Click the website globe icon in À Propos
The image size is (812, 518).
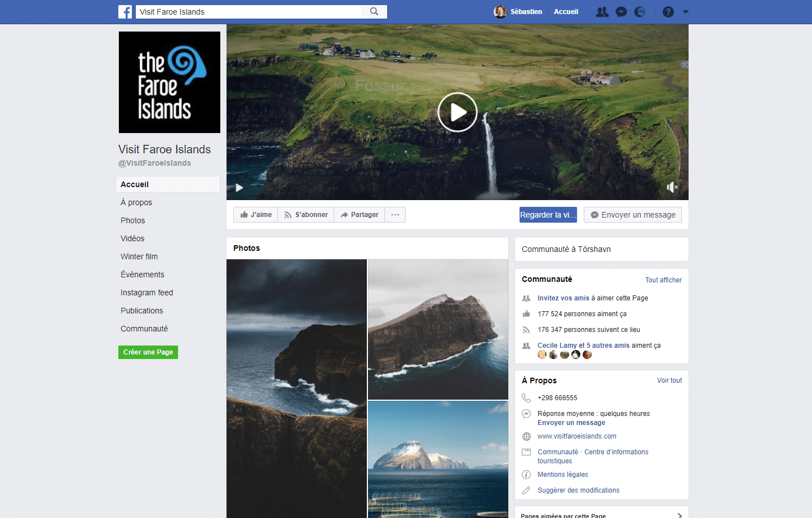pyautogui.click(x=526, y=436)
